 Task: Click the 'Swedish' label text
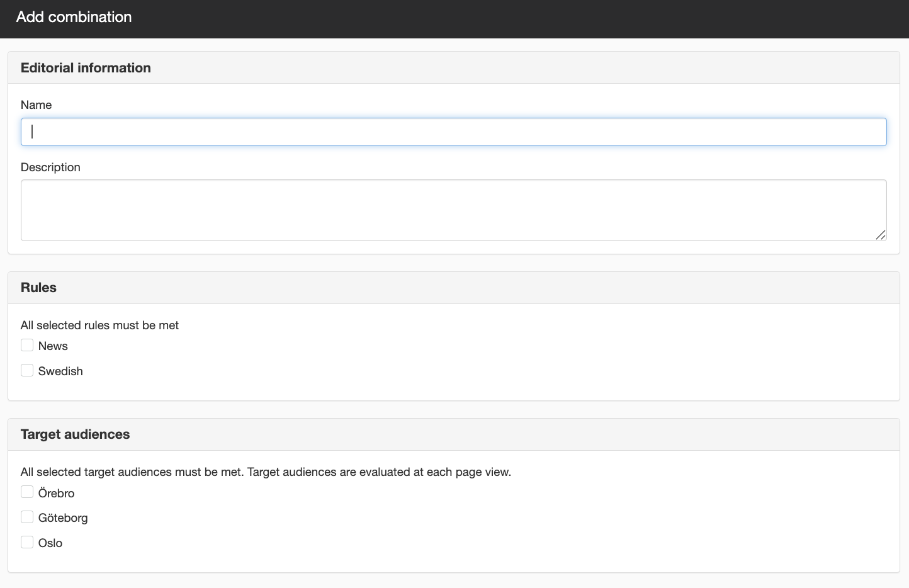pyautogui.click(x=60, y=371)
